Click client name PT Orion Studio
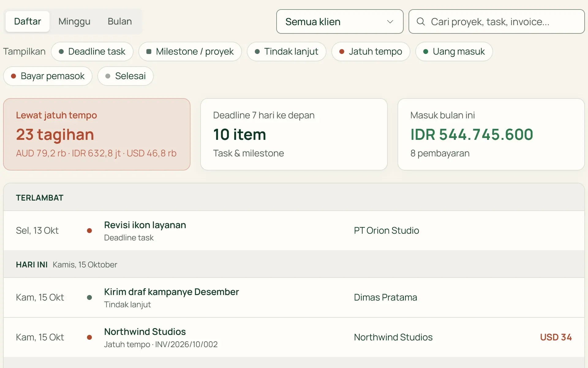 tap(386, 231)
